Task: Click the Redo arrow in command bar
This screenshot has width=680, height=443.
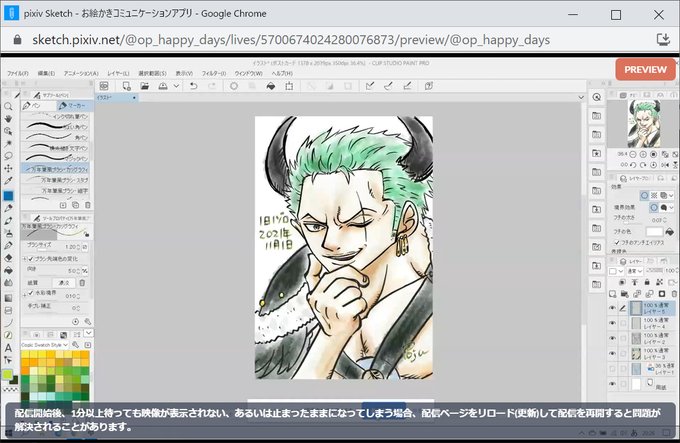Action: 212,86
